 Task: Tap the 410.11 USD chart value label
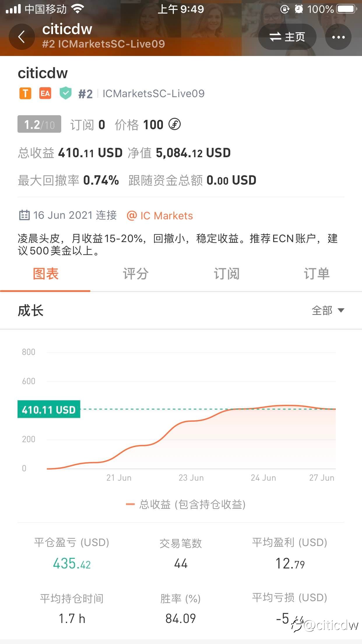click(x=49, y=409)
